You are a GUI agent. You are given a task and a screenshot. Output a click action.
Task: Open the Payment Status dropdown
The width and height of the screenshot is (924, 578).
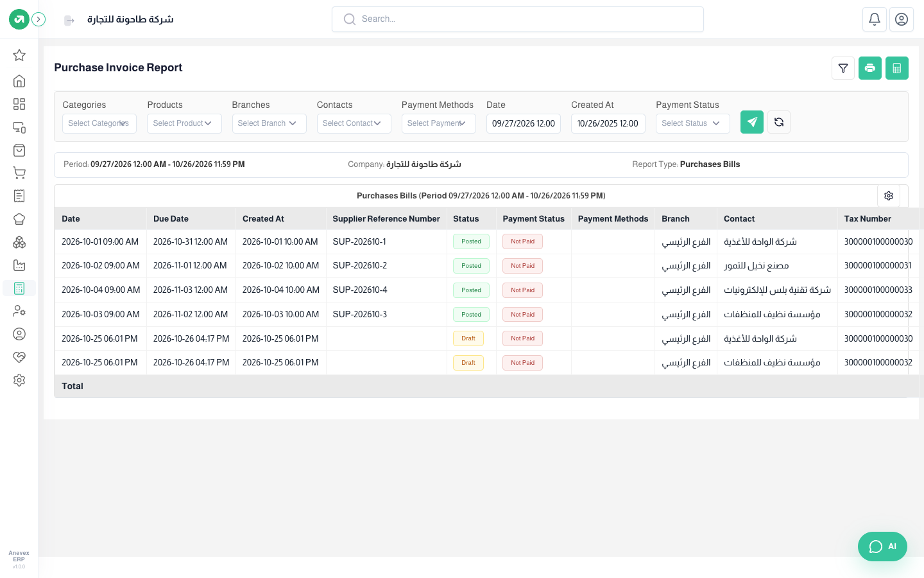click(x=693, y=123)
